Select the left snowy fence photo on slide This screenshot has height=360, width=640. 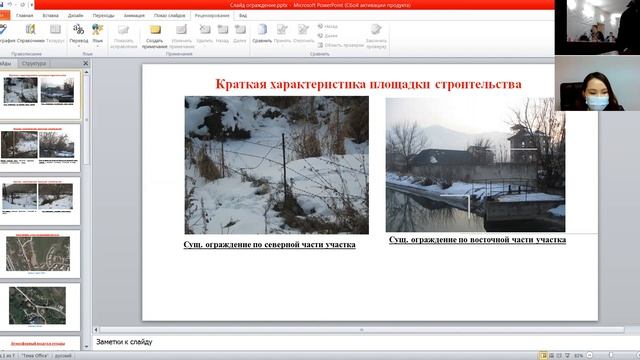pos(276,165)
